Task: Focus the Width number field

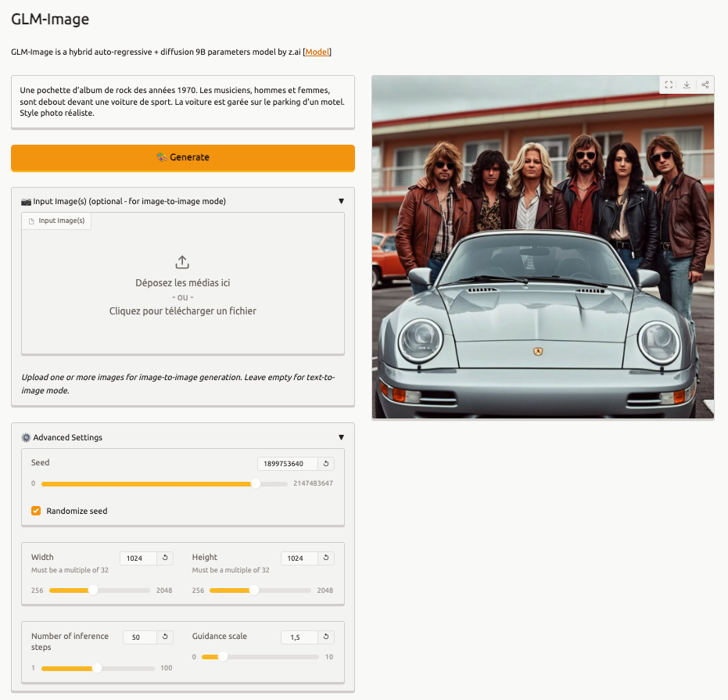Action: click(138, 558)
